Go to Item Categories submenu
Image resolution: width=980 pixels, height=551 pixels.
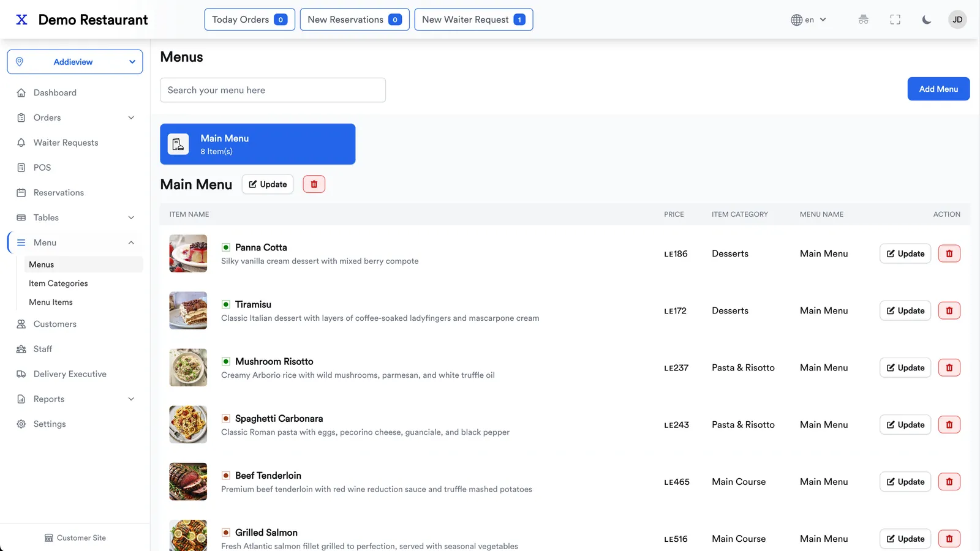[x=58, y=283]
